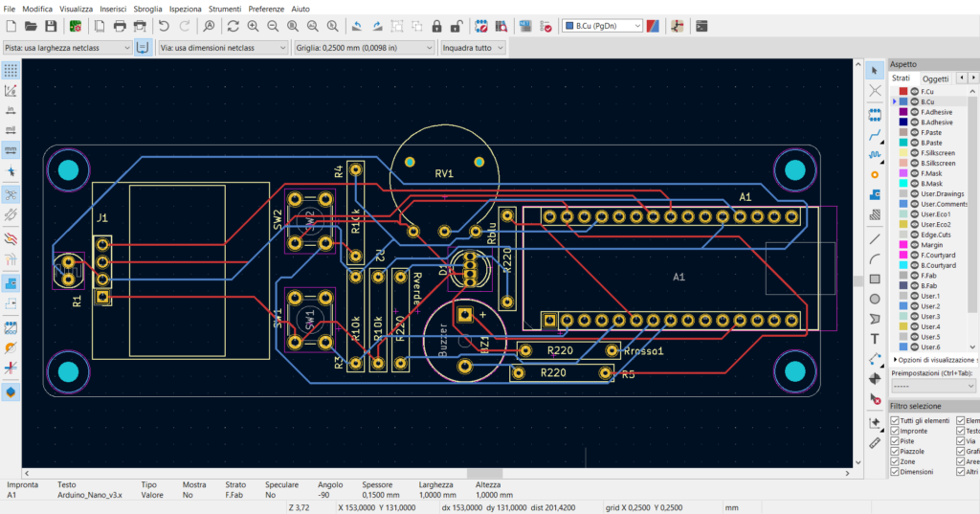This screenshot has width=980, height=514.
Task: Open the Sbroglia menu
Action: pos(147,9)
